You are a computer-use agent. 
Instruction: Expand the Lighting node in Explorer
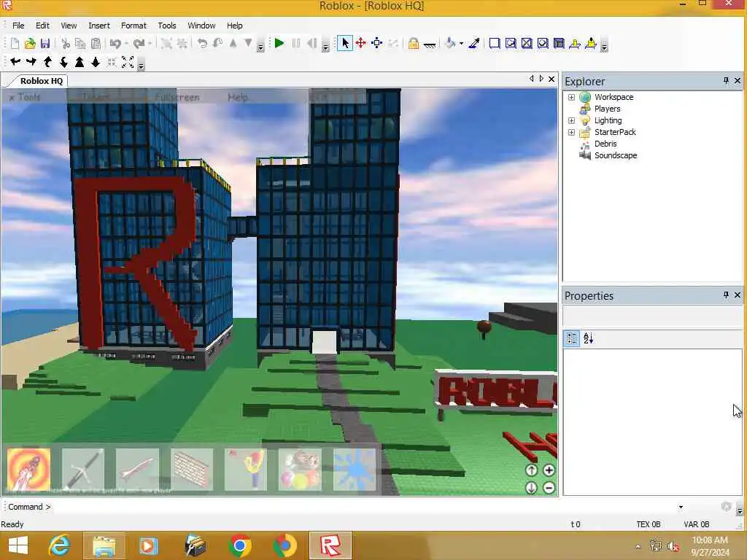tap(571, 120)
